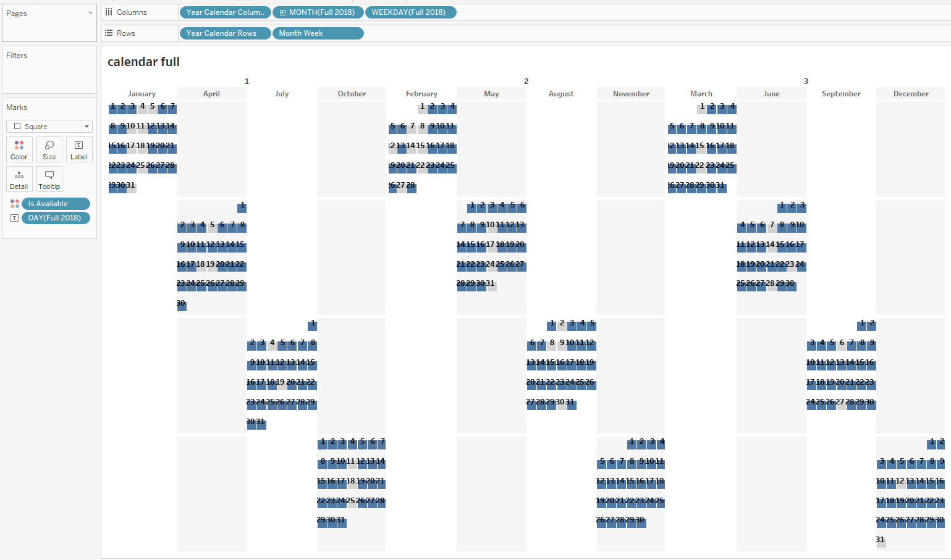This screenshot has width=951, height=560.
Task: Click the Columns shelf grid icon
Action: tap(108, 12)
